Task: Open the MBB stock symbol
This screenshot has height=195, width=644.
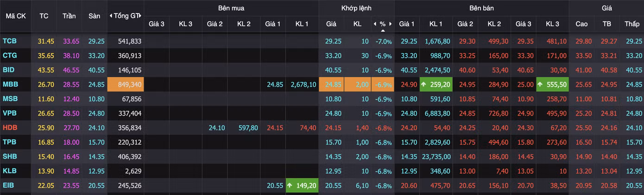Action: click(x=10, y=84)
